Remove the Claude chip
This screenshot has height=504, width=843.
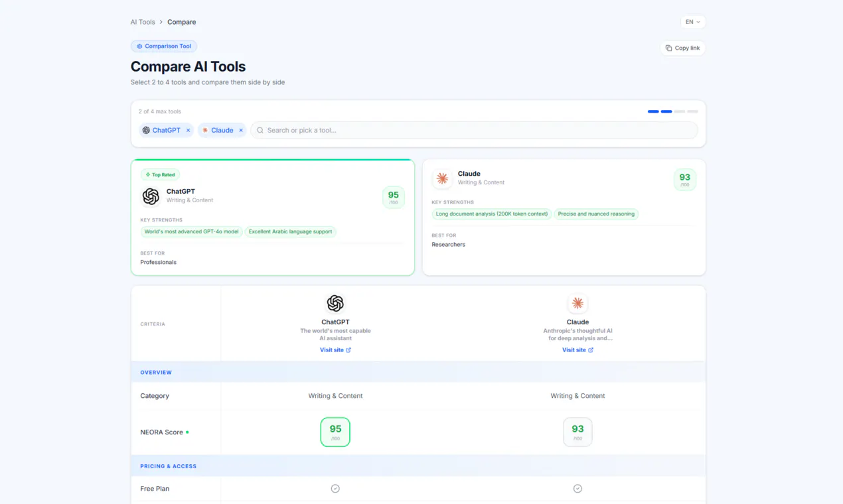241,130
